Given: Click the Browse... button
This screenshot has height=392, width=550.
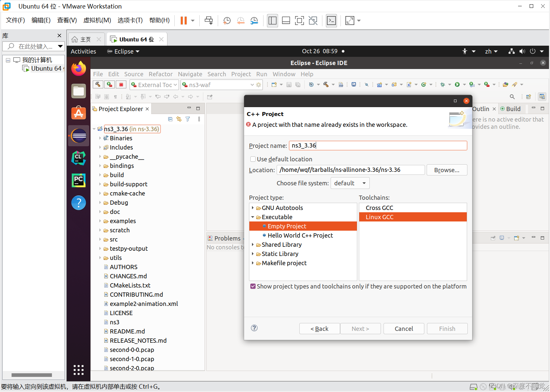Looking at the screenshot, I should [447, 170].
